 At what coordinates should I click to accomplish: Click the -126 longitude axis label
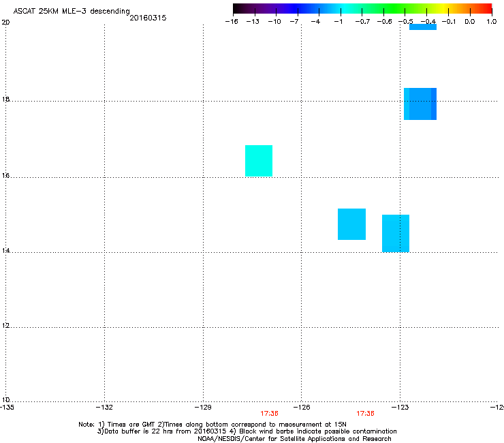pyautogui.click(x=302, y=408)
